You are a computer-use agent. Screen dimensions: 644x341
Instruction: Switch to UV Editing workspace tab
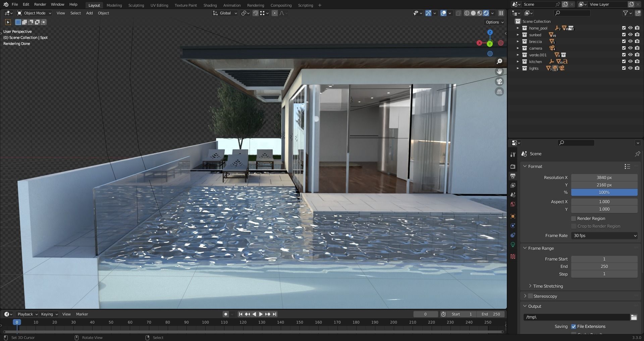pos(159,5)
